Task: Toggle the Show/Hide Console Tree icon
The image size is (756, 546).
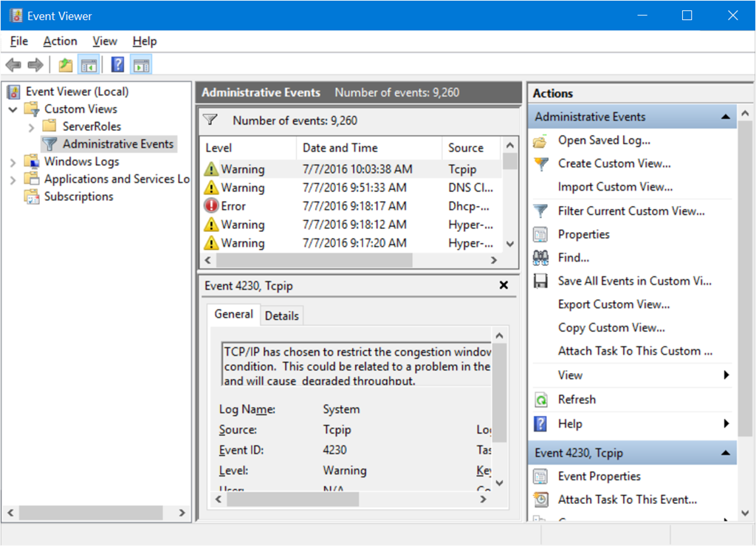Action: pyautogui.click(x=89, y=64)
